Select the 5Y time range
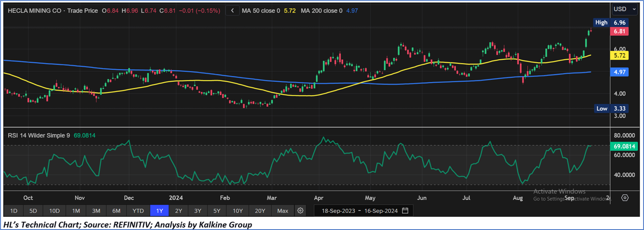This screenshot has width=644, height=230. pyautogui.click(x=217, y=210)
